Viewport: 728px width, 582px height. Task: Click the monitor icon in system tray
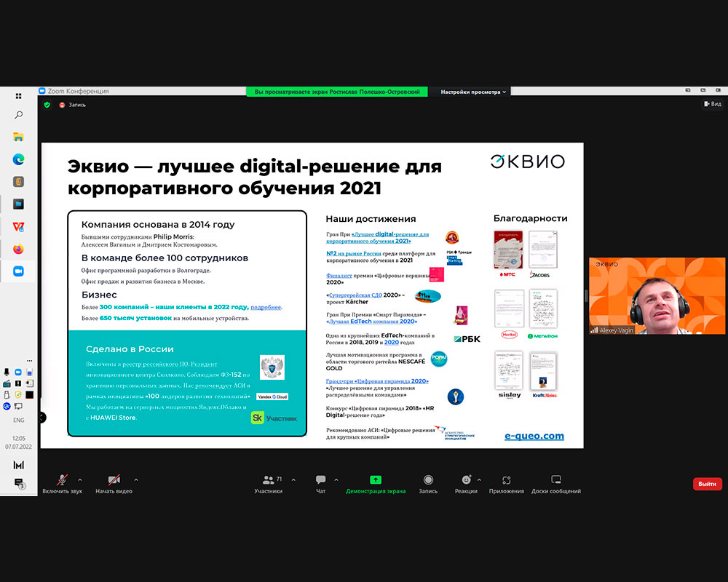pyautogui.click(x=18, y=406)
